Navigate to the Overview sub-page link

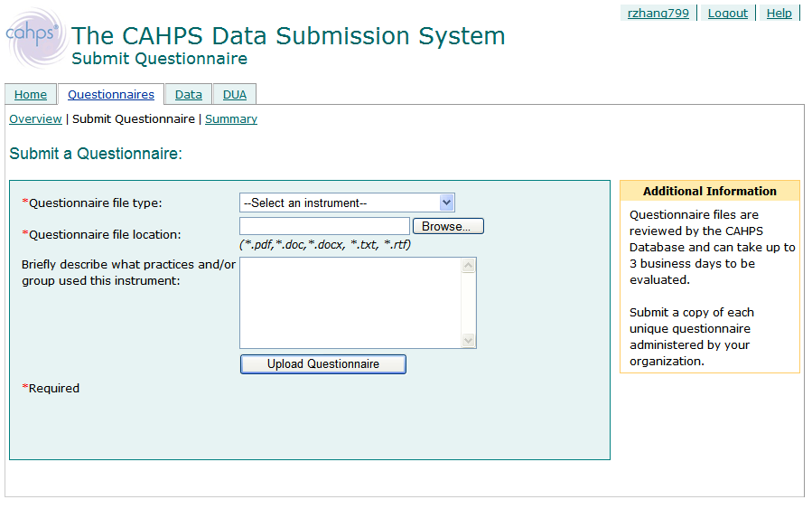coord(35,118)
